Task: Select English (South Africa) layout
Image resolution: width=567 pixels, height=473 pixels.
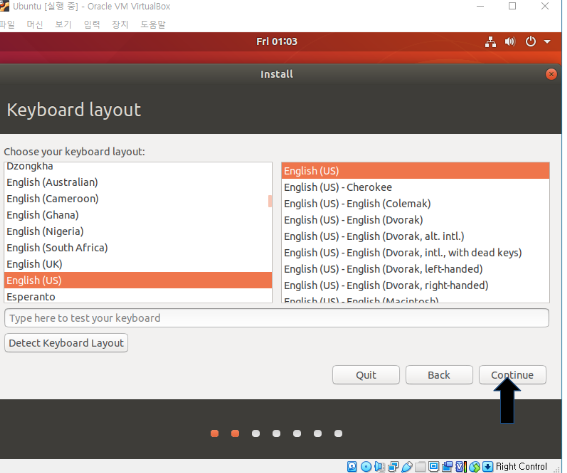Action: (x=138, y=248)
